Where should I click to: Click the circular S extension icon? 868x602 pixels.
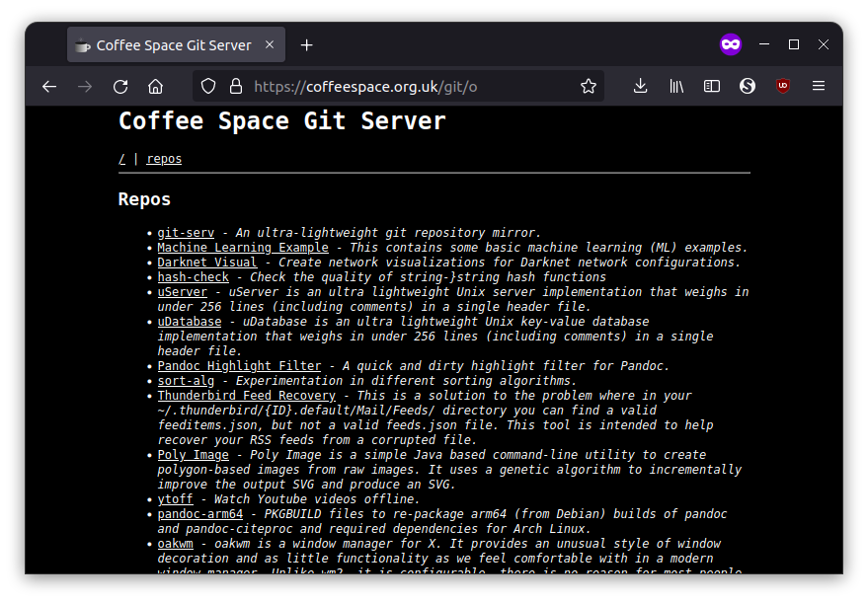[748, 86]
